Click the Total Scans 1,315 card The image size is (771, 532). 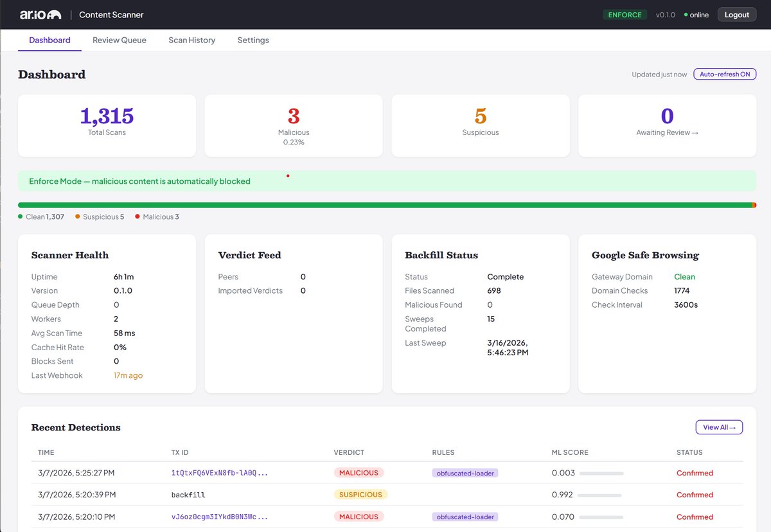click(x=107, y=126)
